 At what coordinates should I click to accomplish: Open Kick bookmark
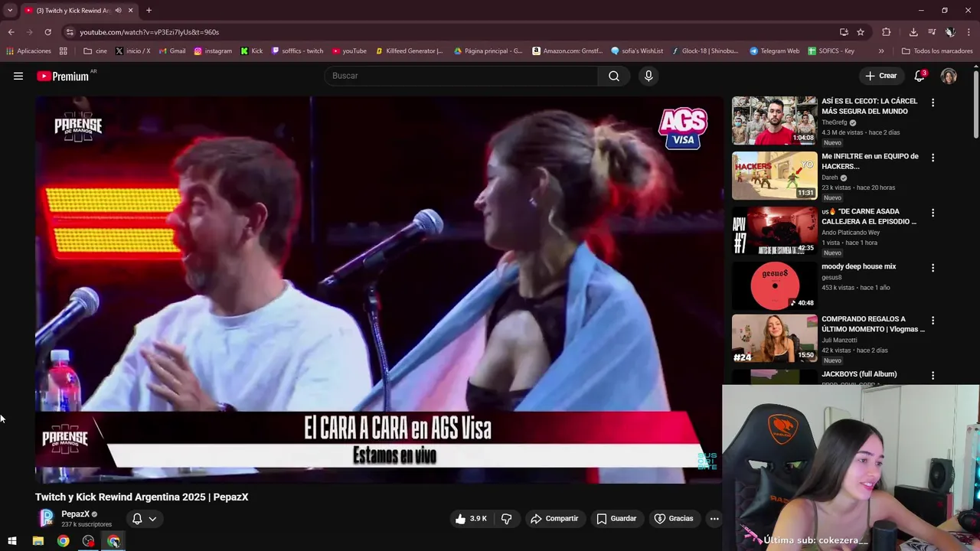pos(252,51)
